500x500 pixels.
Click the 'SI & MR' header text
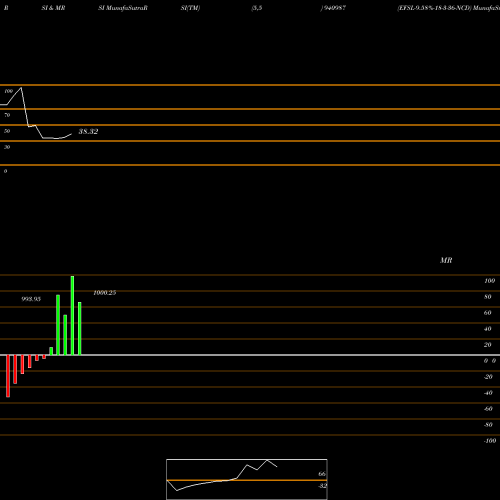pyautogui.click(x=53, y=8)
